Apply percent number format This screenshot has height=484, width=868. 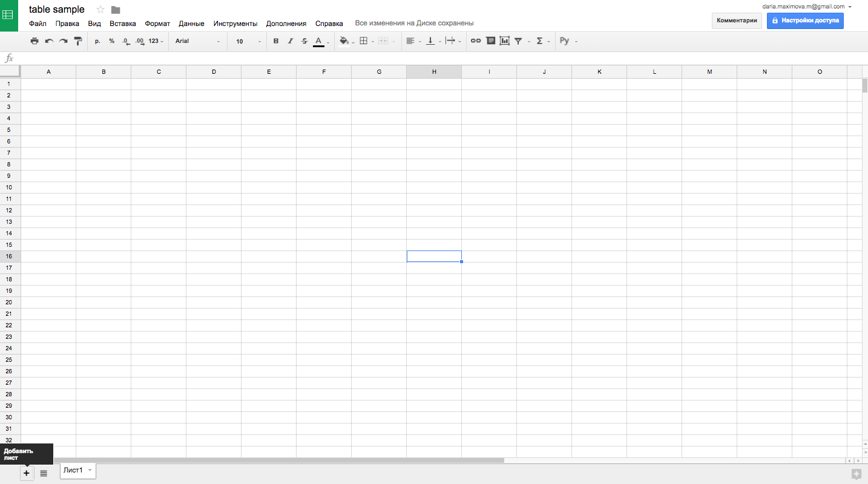tap(112, 41)
